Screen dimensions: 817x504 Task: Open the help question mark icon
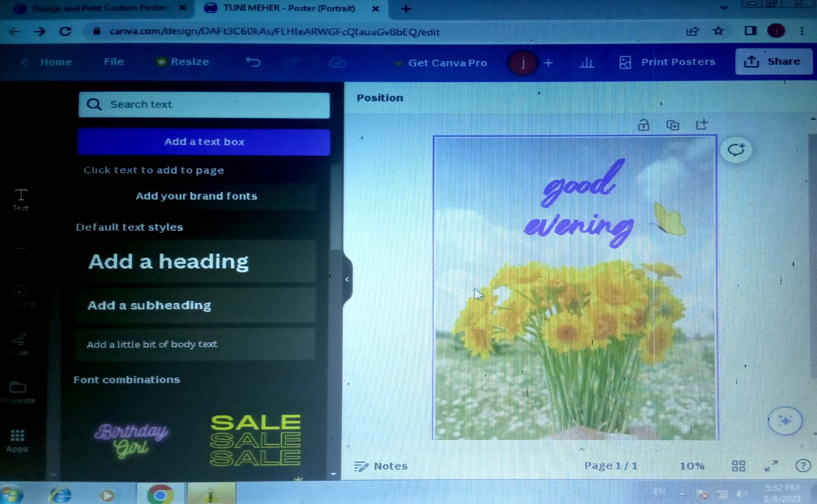tap(803, 466)
